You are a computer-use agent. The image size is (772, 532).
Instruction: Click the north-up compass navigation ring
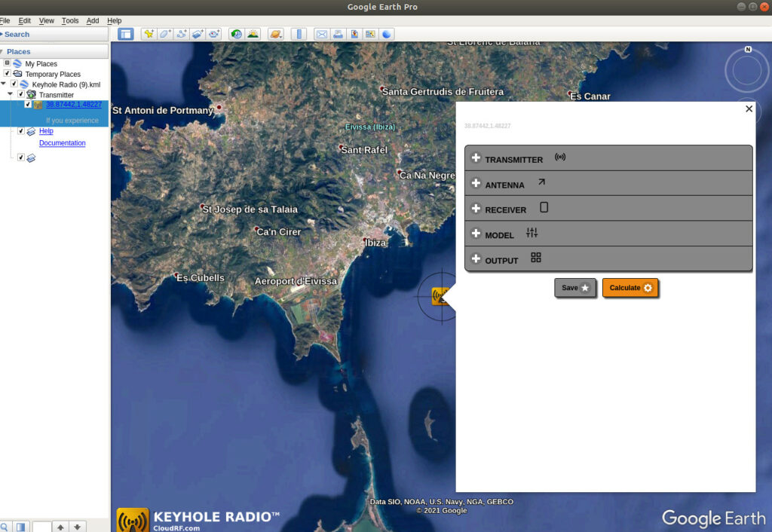(747, 70)
